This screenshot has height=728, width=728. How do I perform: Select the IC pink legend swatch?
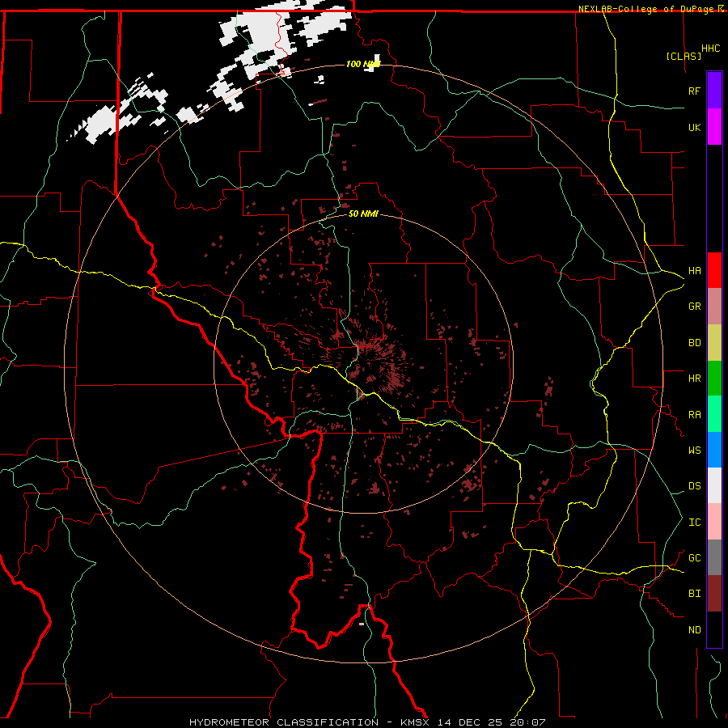pos(714,522)
